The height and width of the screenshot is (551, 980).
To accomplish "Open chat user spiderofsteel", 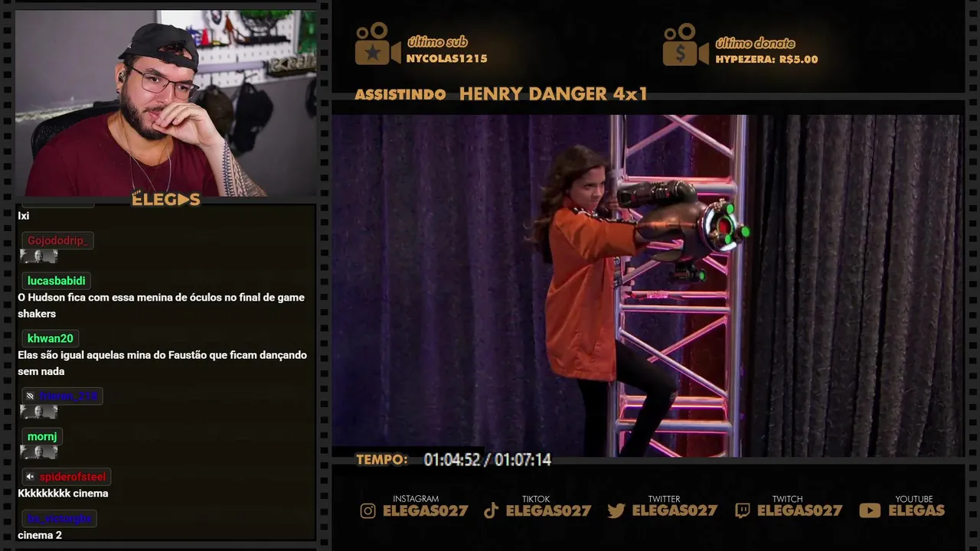I will click(x=73, y=477).
